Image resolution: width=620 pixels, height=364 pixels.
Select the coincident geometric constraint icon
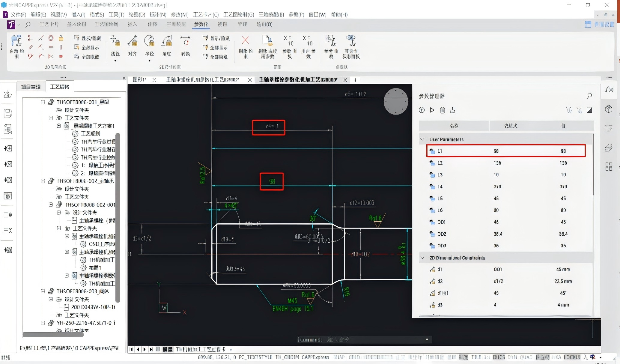point(31,38)
